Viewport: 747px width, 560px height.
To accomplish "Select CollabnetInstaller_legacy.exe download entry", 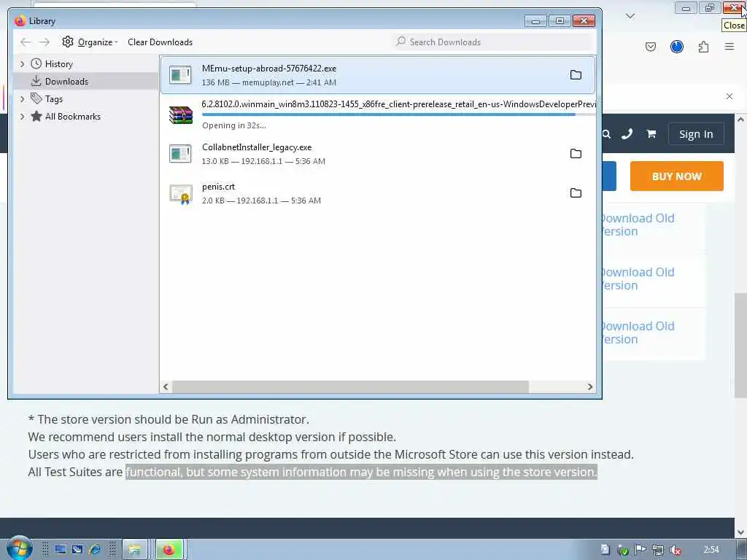I will [378, 154].
